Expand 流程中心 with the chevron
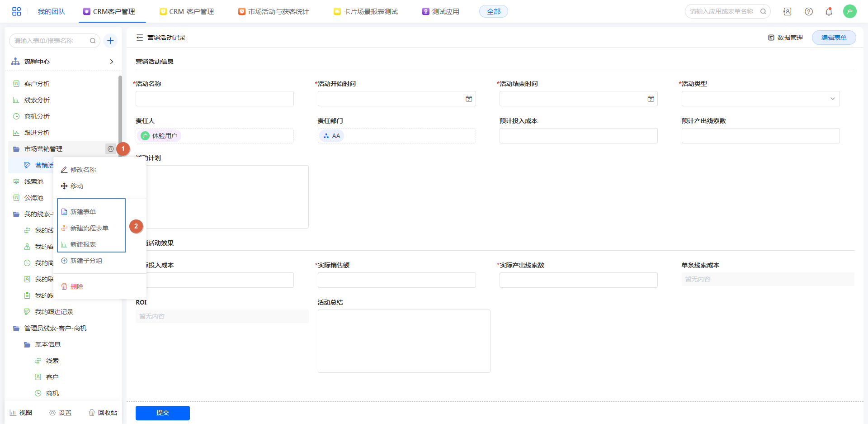 [111, 62]
